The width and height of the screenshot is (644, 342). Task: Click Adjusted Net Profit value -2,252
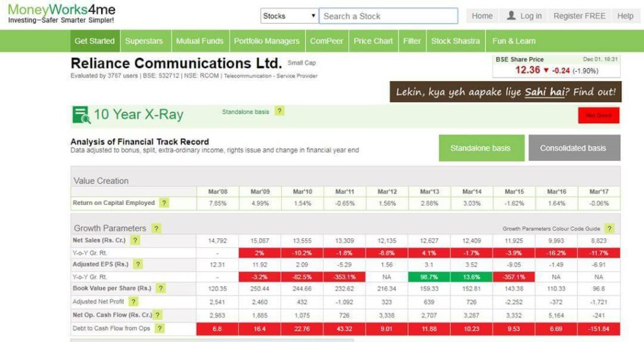(514, 302)
